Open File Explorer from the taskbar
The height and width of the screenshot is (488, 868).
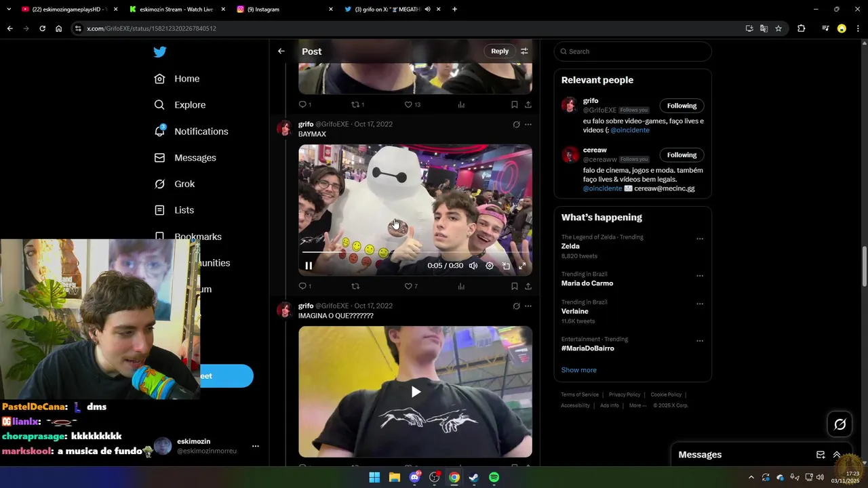394,478
